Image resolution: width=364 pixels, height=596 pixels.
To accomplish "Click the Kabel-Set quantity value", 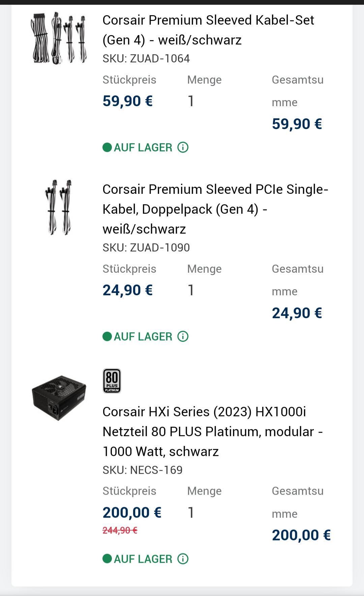I will [x=191, y=101].
